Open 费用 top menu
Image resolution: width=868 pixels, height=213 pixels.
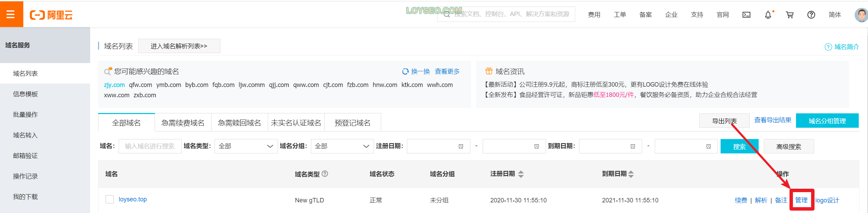[x=594, y=15]
